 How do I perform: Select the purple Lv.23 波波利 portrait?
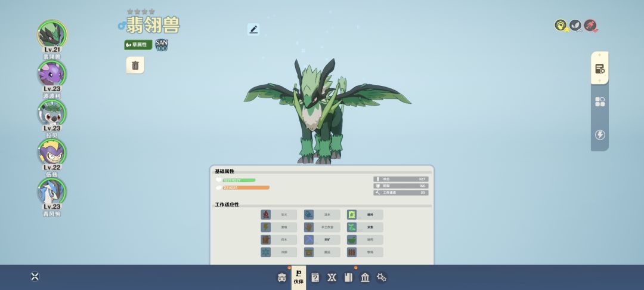click(x=52, y=73)
